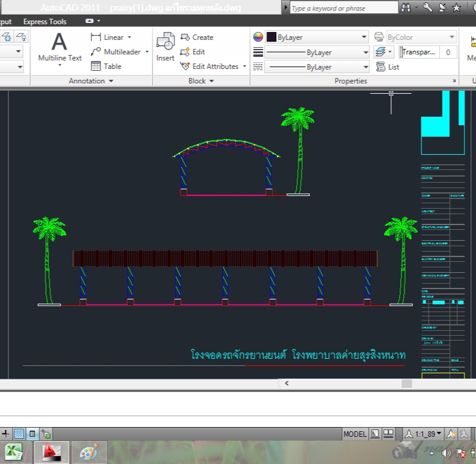
Task: Toggle the MODEL space button
Action: coord(355,434)
